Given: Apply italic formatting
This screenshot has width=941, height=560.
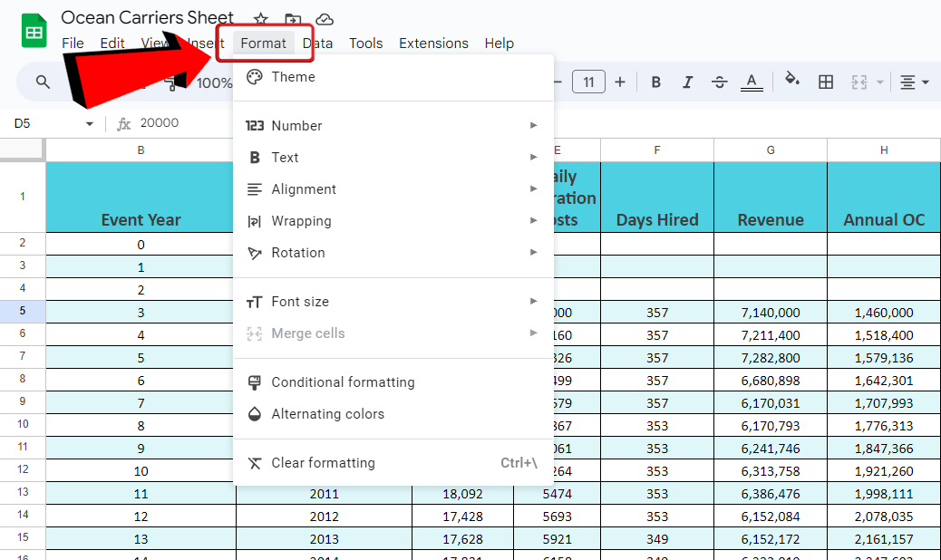Looking at the screenshot, I should [x=687, y=82].
